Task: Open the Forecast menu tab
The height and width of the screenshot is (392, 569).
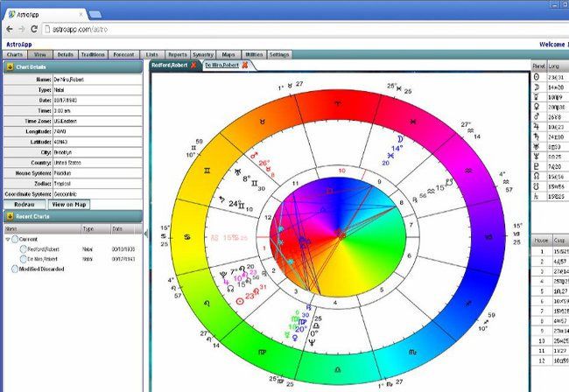Action: coord(125,54)
